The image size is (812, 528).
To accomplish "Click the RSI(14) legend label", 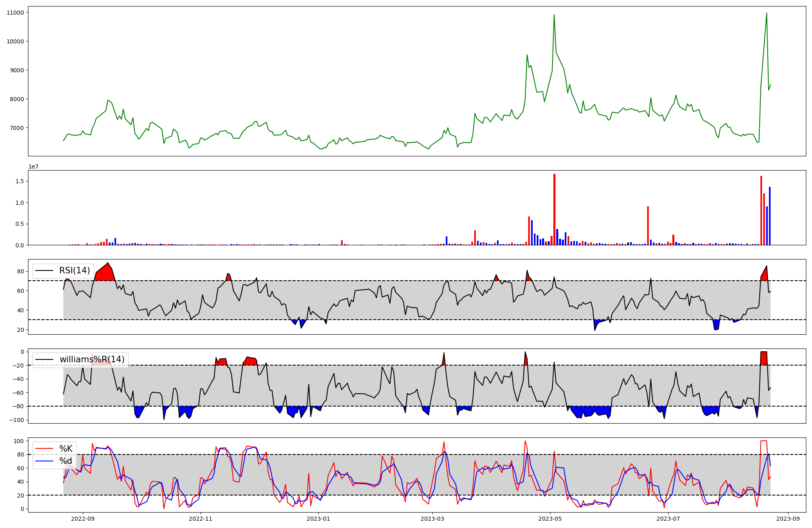I will pyautogui.click(x=74, y=270).
